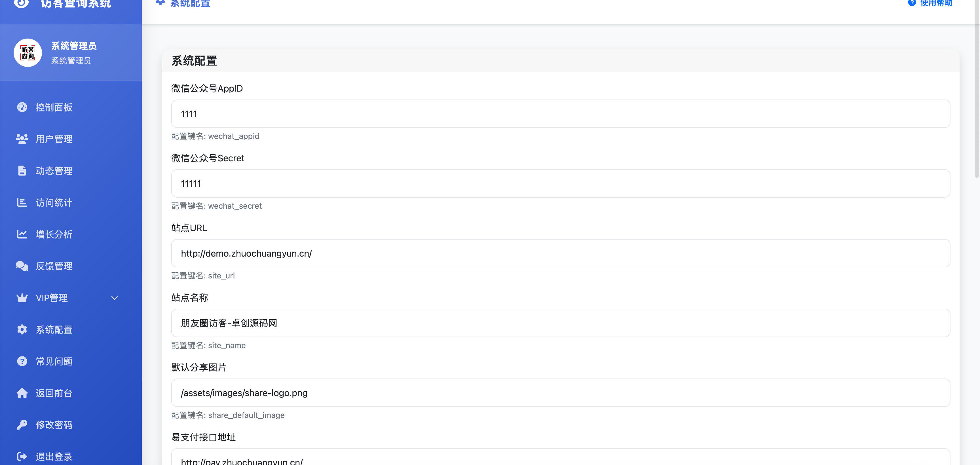The image size is (980, 465).
Task: Click the 站点URL input field
Action: (560, 253)
